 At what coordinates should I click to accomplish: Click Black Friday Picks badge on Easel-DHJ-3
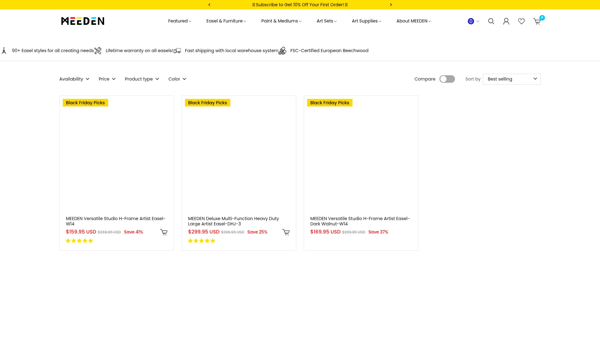click(207, 103)
